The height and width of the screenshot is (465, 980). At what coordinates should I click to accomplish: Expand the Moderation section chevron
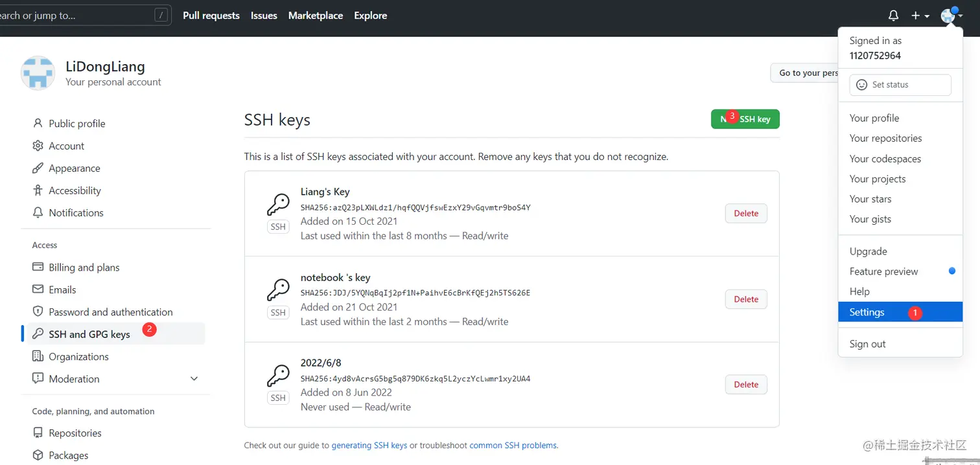coord(194,379)
